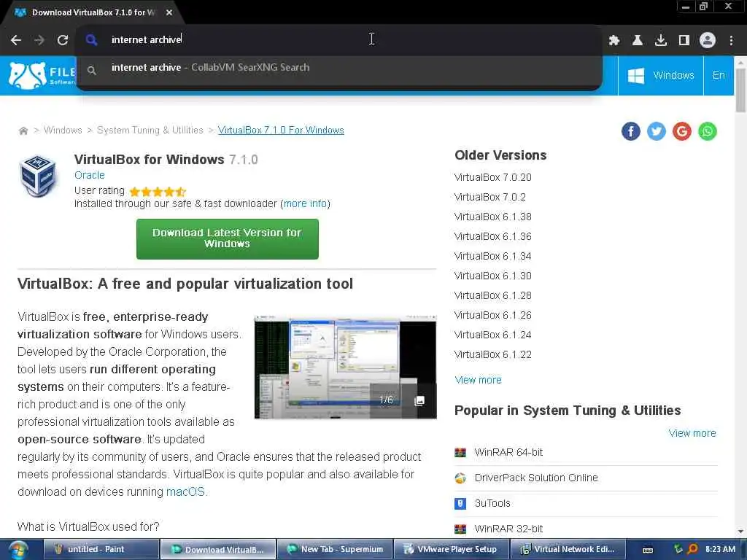Open DriverPack Solution Online text link
The height and width of the screenshot is (560, 747).
(x=536, y=478)
